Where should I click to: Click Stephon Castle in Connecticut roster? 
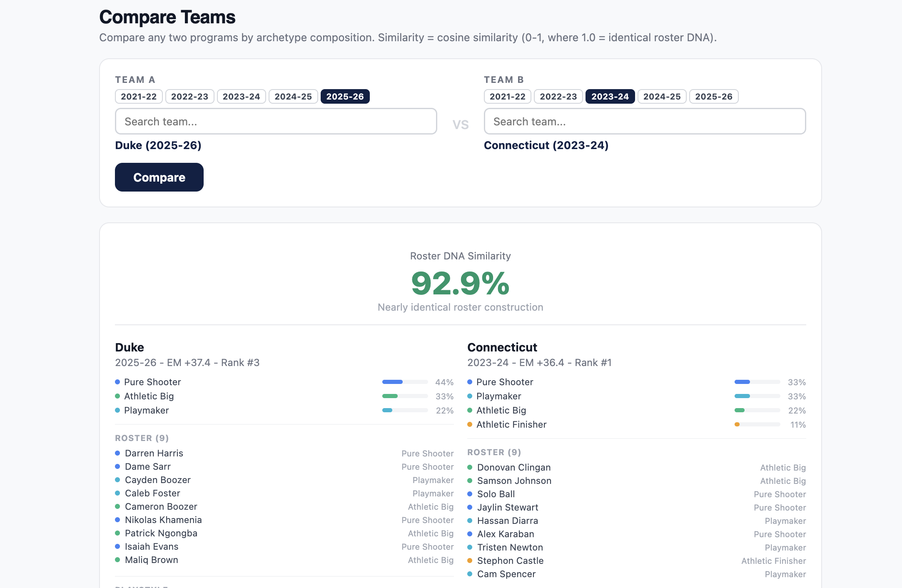click(511, 561)
